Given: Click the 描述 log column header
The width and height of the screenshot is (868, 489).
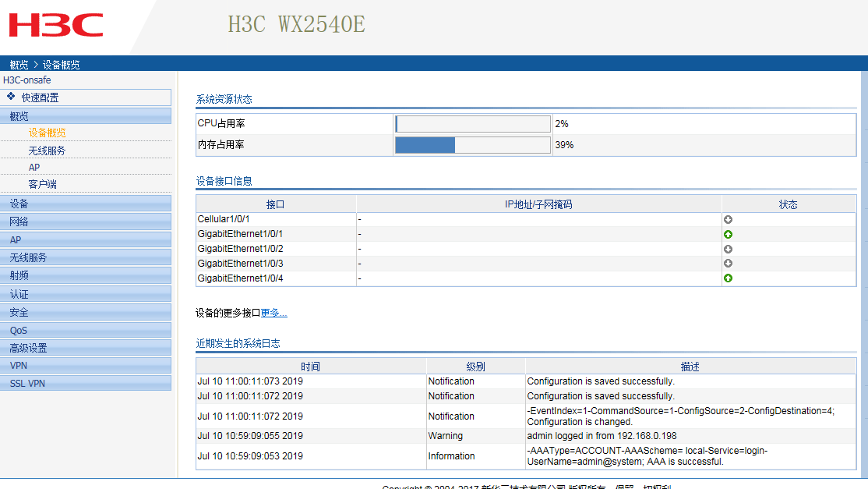Looking at the screenshot, I should 690,367.
